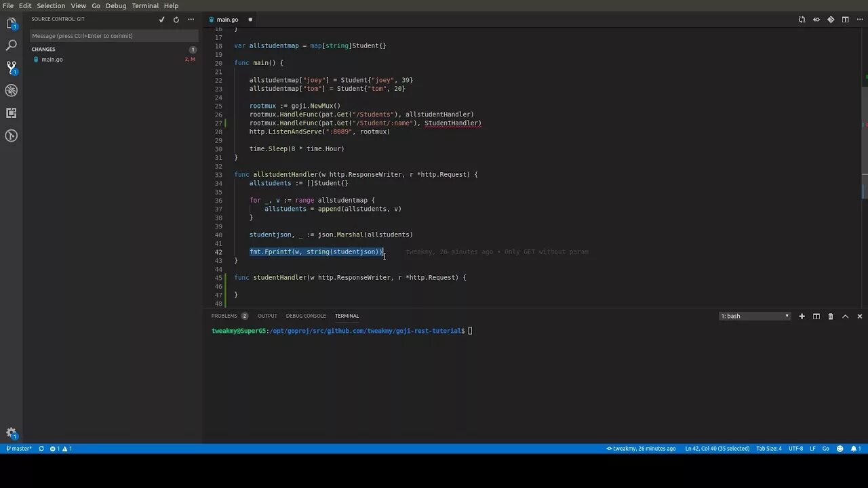Viewport: 868px width, 488px height.
Task: Refresh source control with the refresh icon
Action: point(176,20)
